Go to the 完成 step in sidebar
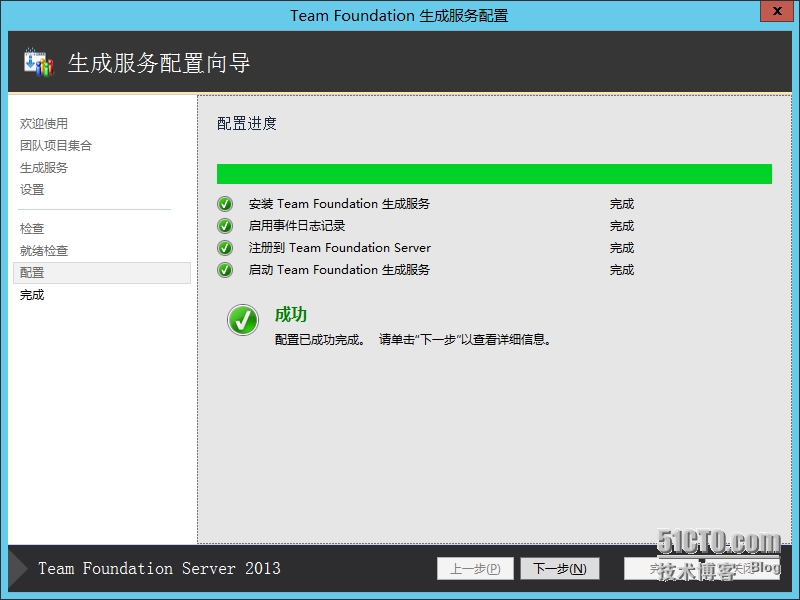This screenshot has width=800, height=600. pos(32,295)
